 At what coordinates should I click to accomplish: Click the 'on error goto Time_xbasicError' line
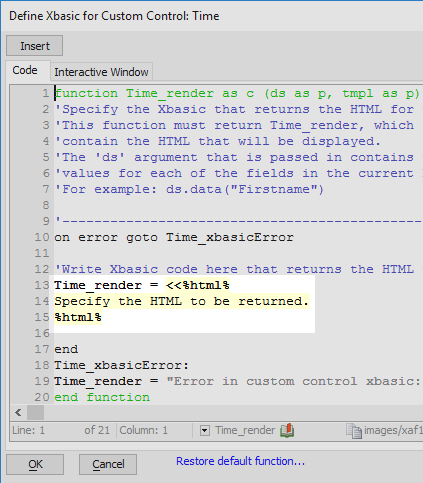point(174,237)
